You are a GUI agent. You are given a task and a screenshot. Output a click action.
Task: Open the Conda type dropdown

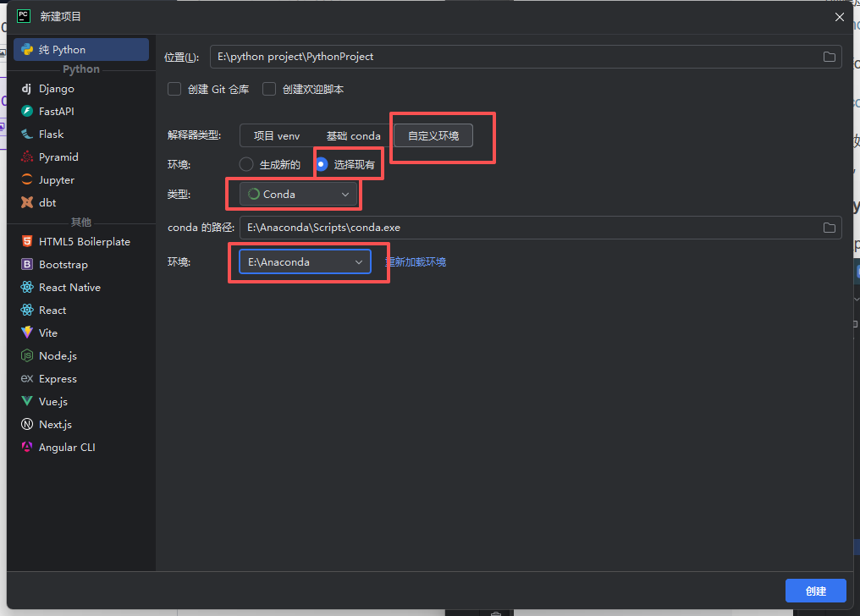pyautogui.click(x=298, y=194)
